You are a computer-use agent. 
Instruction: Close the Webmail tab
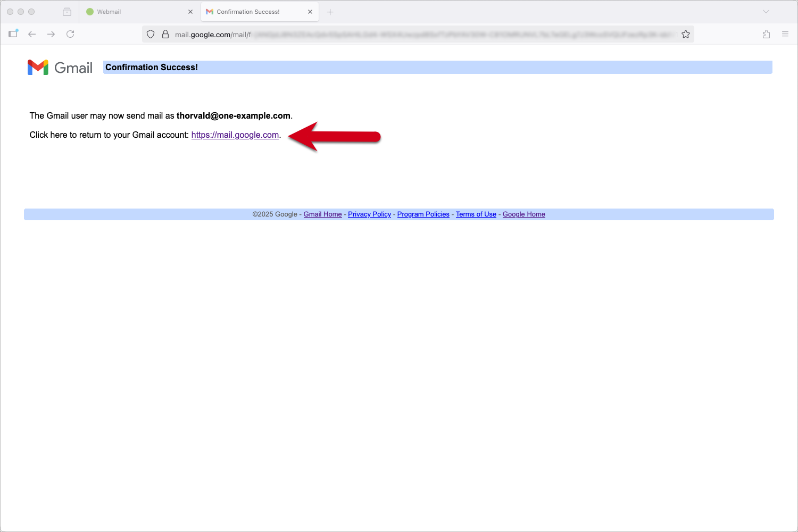point(190,11)
